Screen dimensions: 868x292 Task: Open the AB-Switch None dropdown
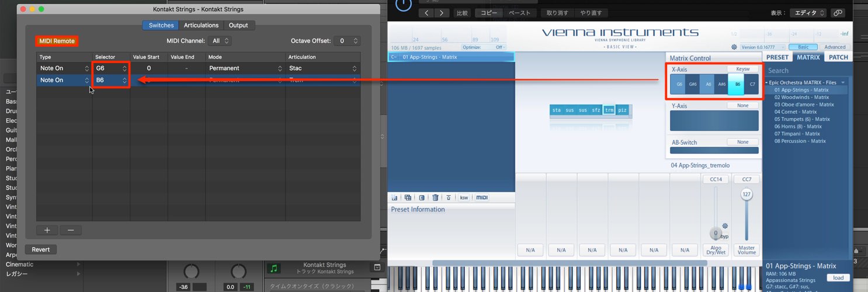742,142
